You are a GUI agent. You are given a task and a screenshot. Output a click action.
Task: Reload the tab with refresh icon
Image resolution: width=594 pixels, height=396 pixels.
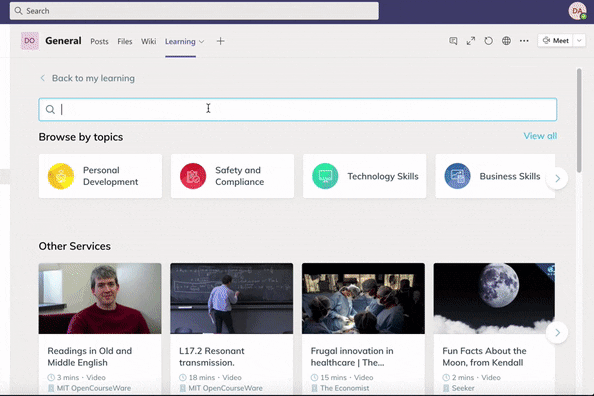click(489, 41)
